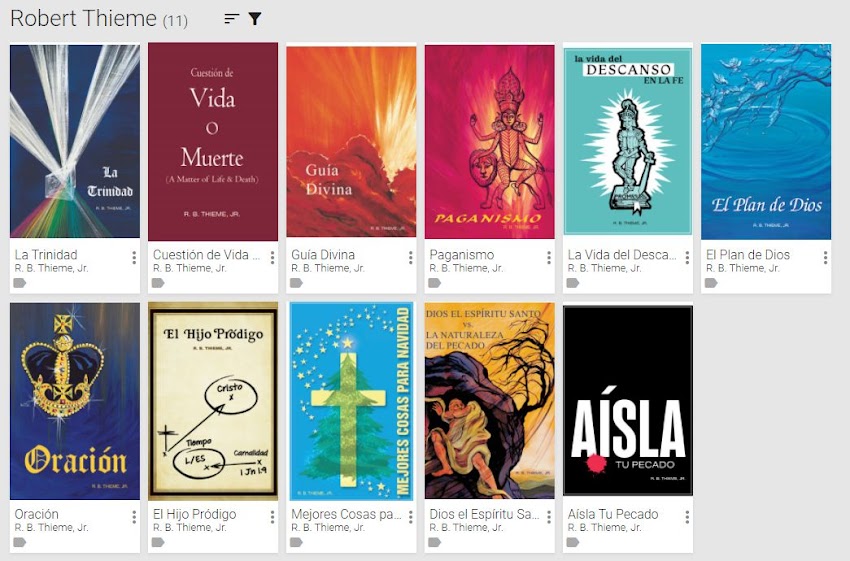Click the tag icon under La Trinidad
Screen dimensions: 850x561
[x=20, y=282]
